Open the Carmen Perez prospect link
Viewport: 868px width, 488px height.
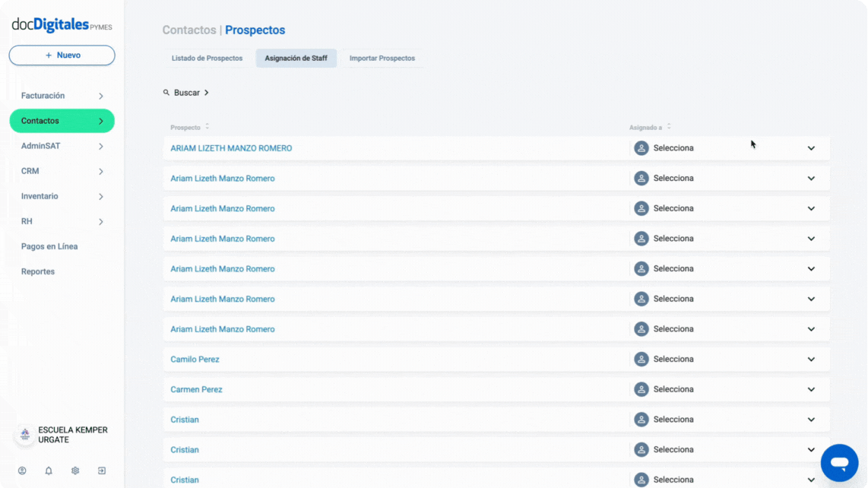[x=197, y=389]
